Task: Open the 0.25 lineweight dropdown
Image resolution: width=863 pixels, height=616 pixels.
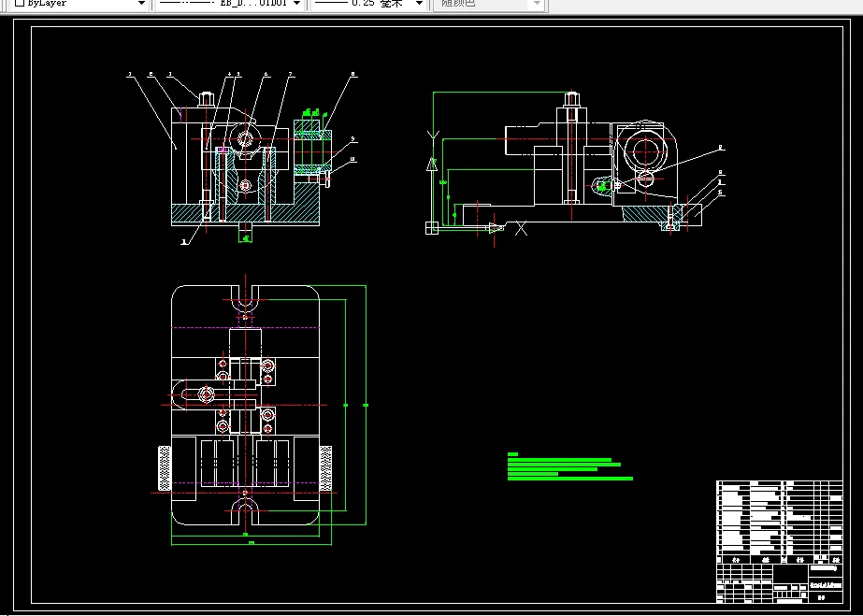Action: (x=418, y=4)
